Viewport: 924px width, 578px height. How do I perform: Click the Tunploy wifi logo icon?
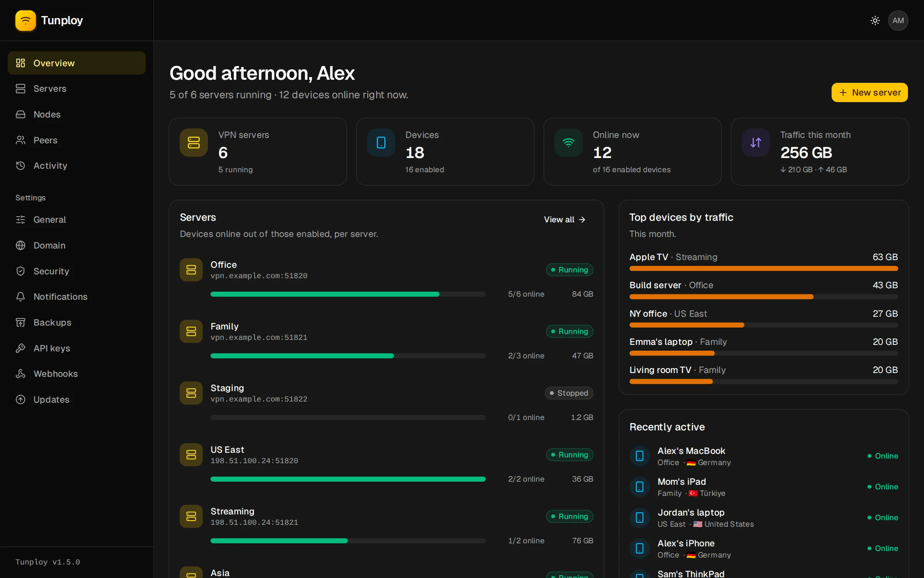(25, 20)
